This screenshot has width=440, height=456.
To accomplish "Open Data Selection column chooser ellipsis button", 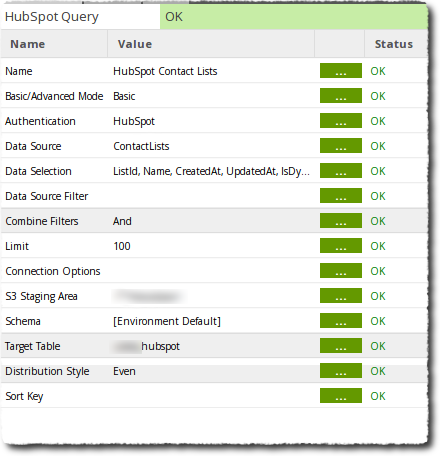I will (x=341, y=171).
